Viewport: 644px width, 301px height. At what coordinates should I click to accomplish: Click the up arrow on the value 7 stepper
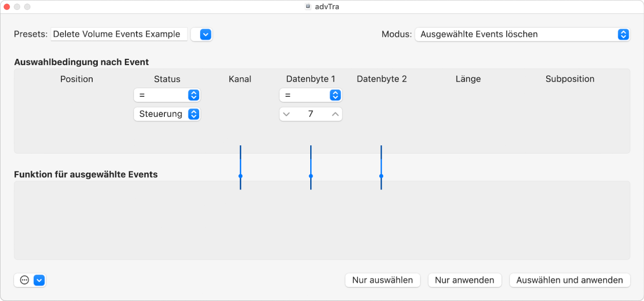pyautogui.click(x=335, y=114)
